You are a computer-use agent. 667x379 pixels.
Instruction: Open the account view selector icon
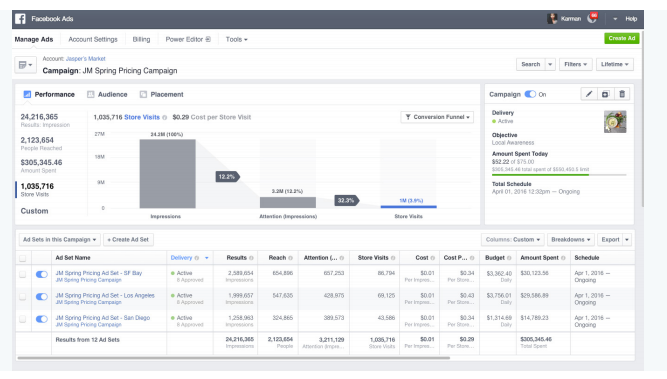26,65
